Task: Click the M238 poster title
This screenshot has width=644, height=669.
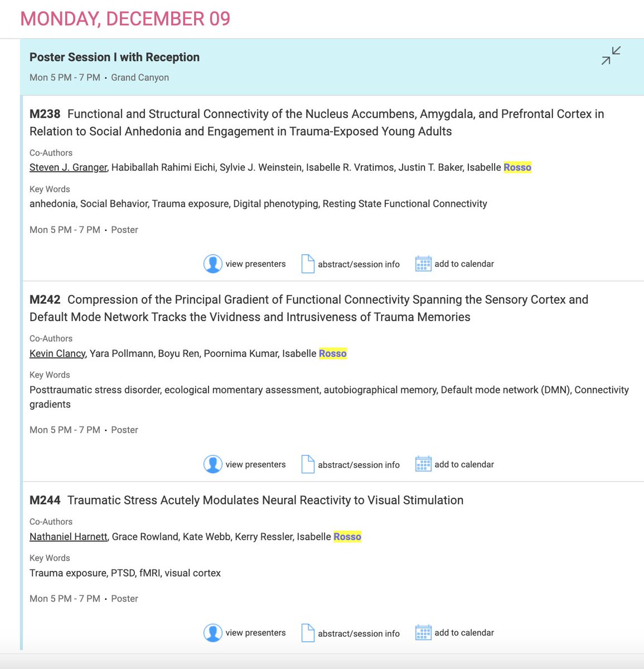Action: click(x=317, y=123)
